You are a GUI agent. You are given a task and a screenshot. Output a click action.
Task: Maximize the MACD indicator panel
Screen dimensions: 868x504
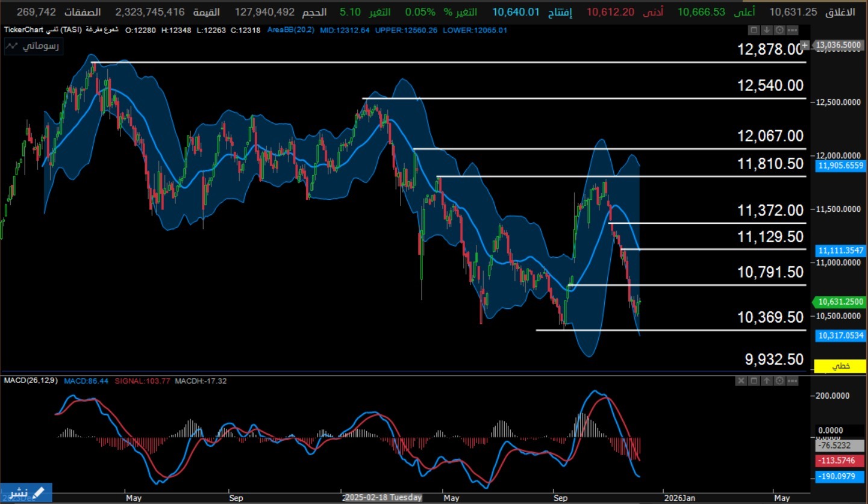point(754,381)
